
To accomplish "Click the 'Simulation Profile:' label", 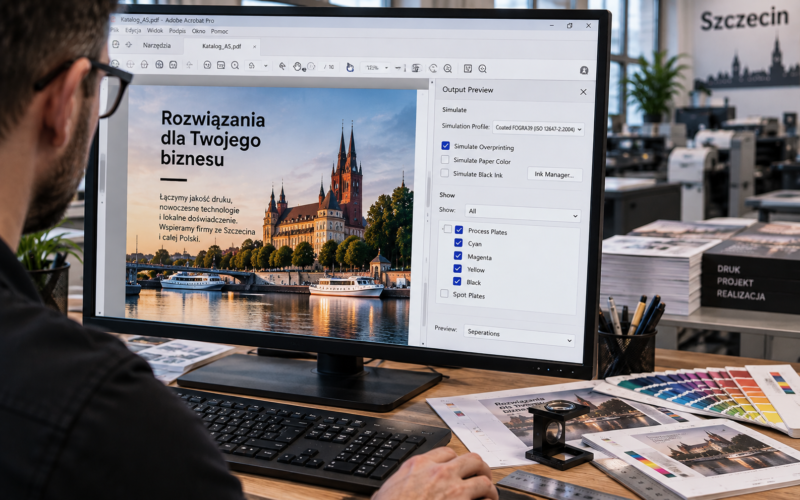I will pos(465,126).
